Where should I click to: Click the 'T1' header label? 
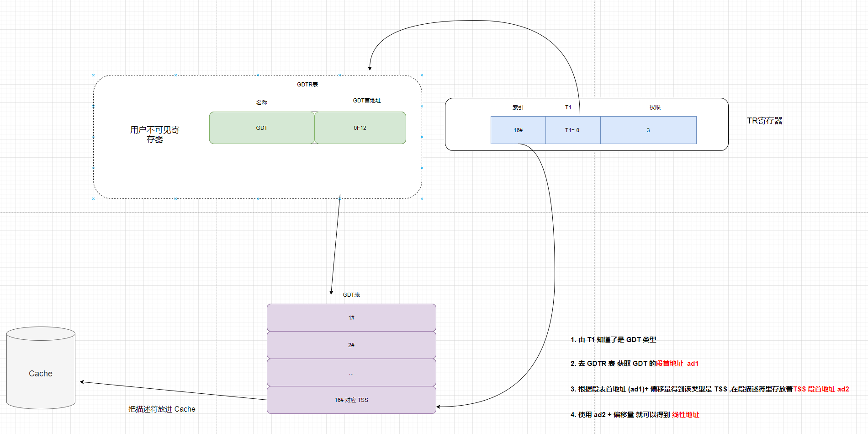point(568,107)
